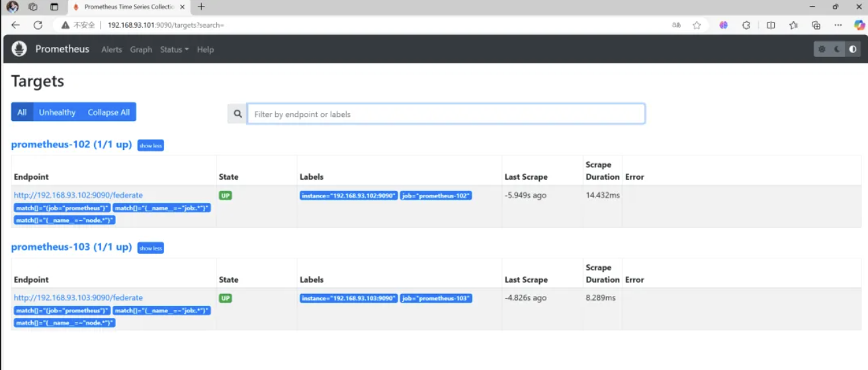Screen dimensions: 868x370
Task: Open the favorites list icon
Action: click(793, 25)
